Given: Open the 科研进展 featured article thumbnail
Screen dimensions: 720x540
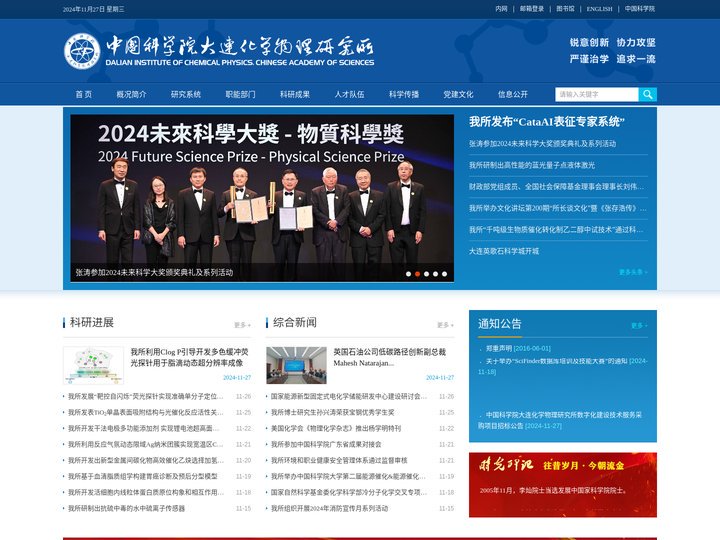Looking at the screenshot, I should click(94, 366).
